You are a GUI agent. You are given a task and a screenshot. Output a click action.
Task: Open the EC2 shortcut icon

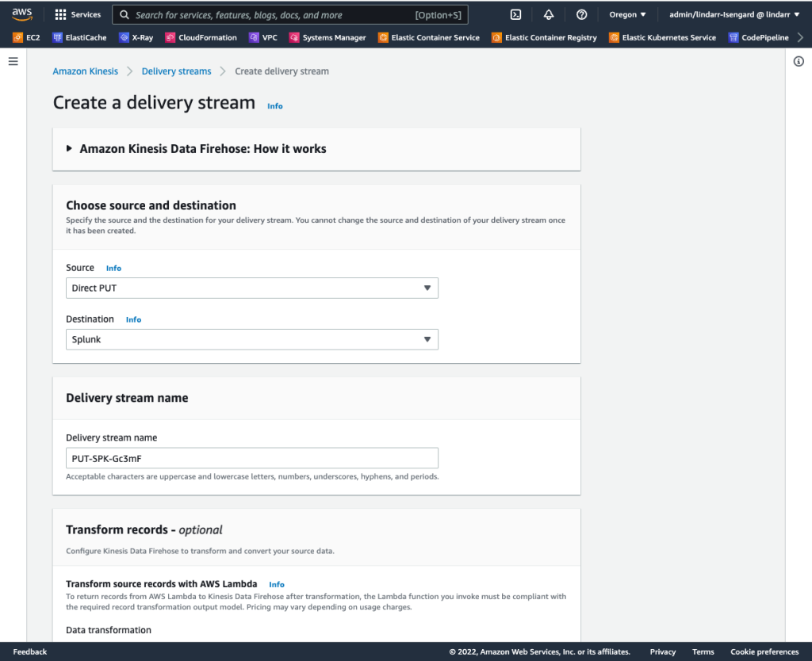(x=17, y=37)
